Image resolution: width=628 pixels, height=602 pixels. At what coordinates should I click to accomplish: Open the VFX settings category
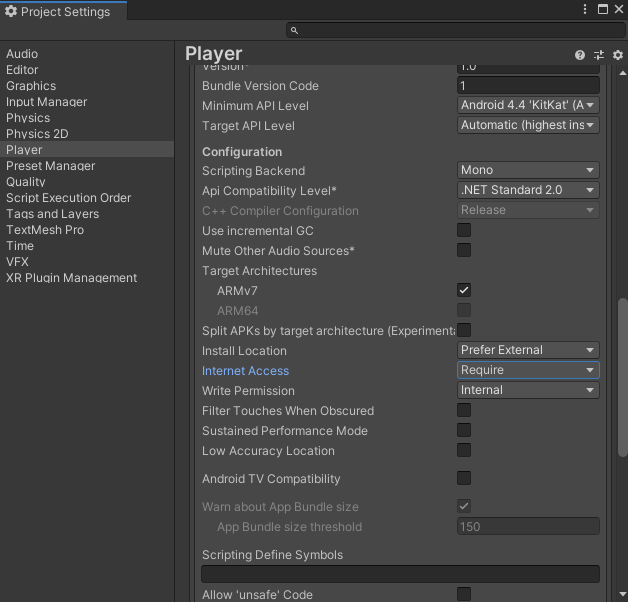(x=87, y=262)
